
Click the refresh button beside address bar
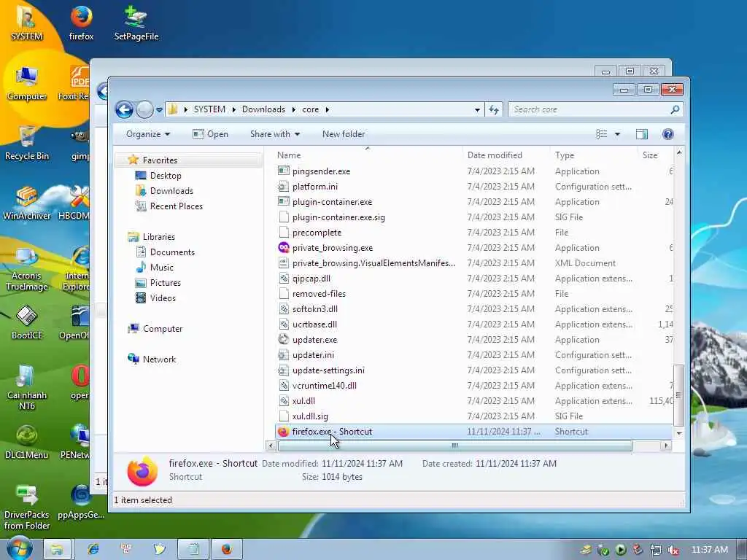coord(494,109)
